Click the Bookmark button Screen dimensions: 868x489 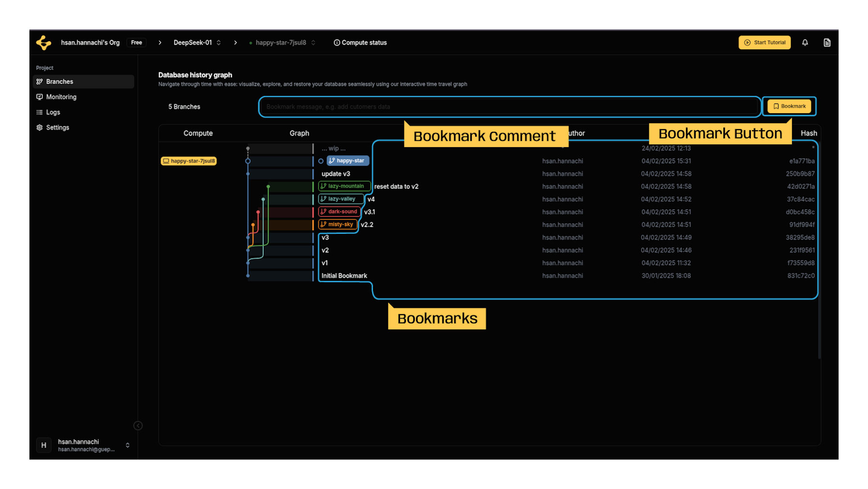[789, 107]
